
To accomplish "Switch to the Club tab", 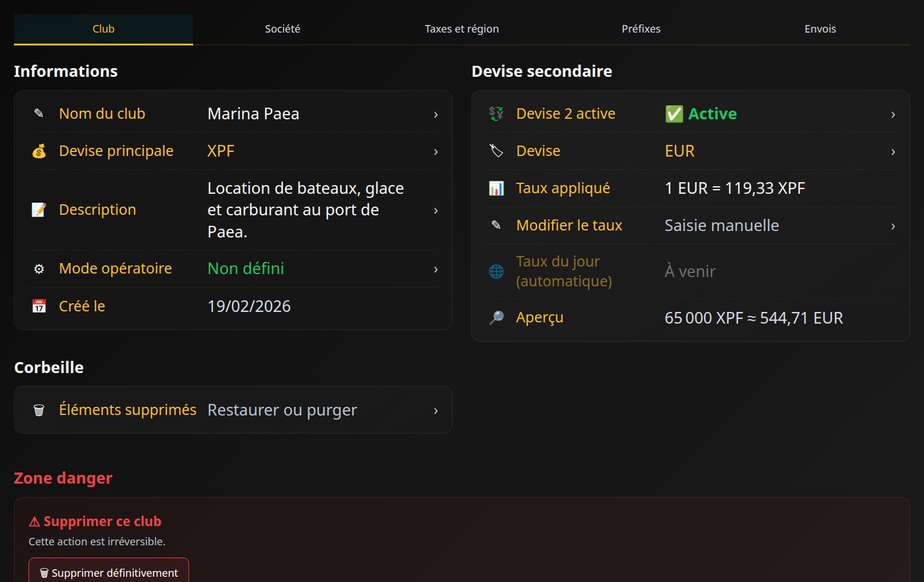I will (x=104, y=29).
